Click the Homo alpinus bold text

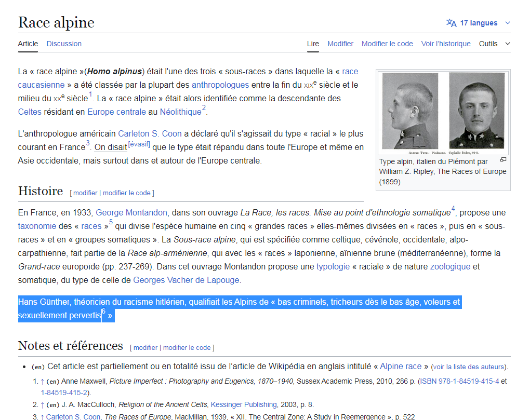(x=114, y=71)
